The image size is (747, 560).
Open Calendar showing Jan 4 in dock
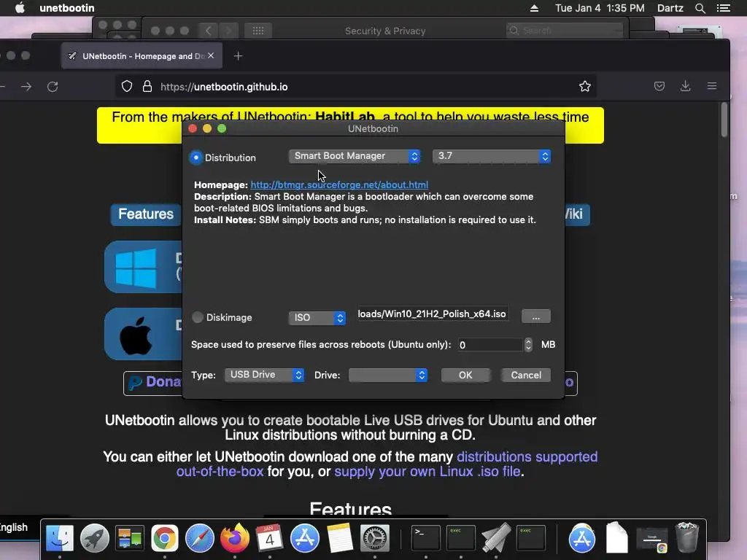270,538
